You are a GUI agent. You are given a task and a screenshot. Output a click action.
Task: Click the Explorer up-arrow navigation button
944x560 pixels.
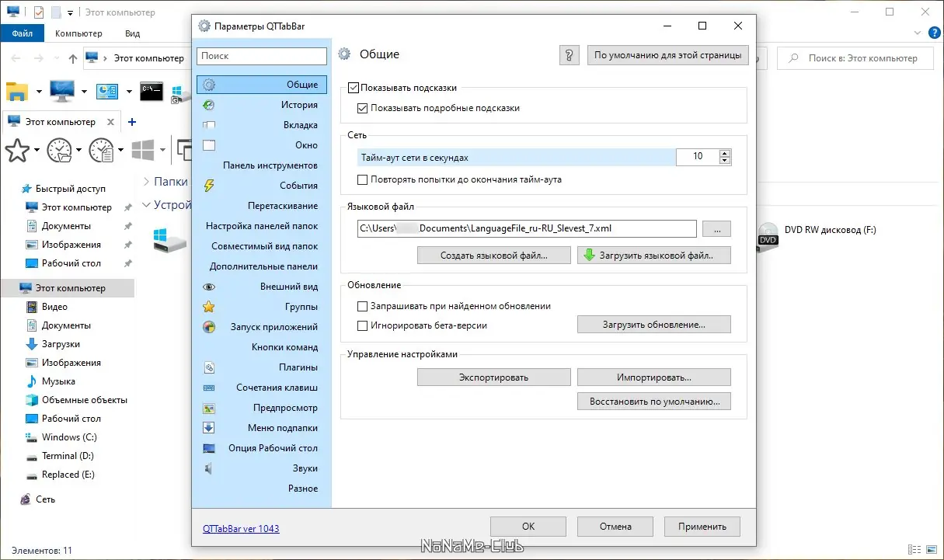[72, 58]
